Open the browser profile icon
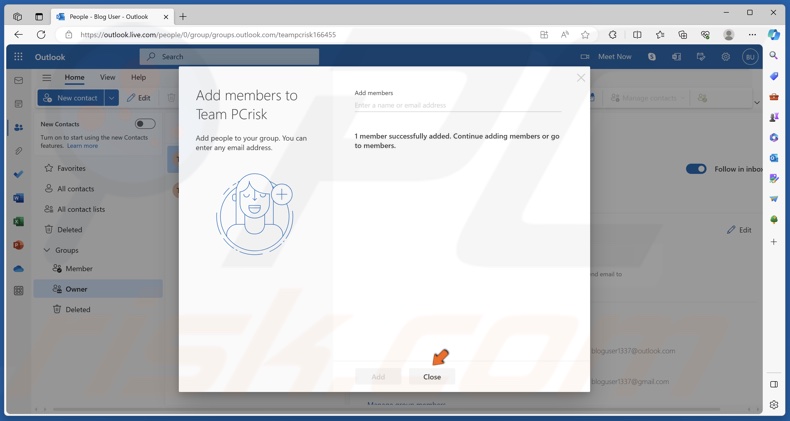This screenshot has width=790, height=421. point(729,35)
